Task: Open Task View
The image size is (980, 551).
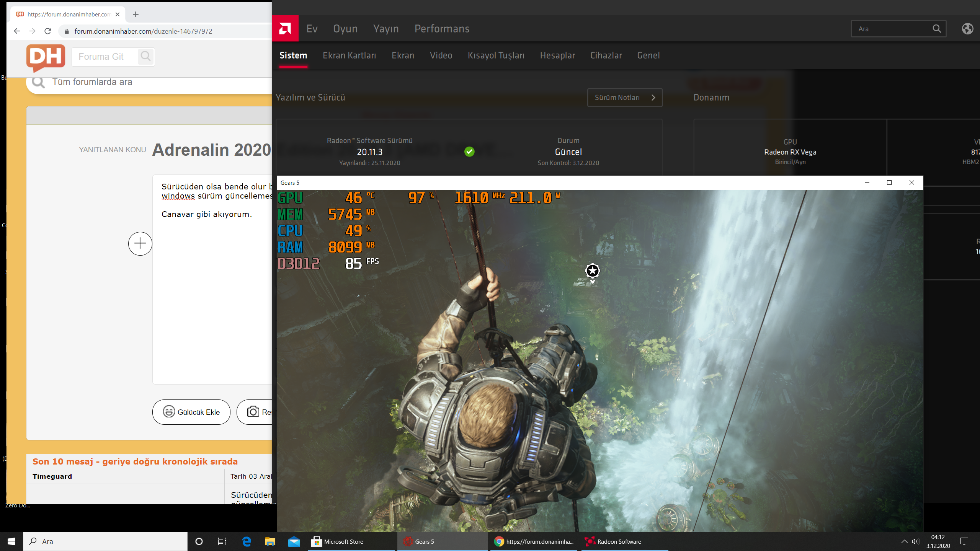Action: [222, 541]
